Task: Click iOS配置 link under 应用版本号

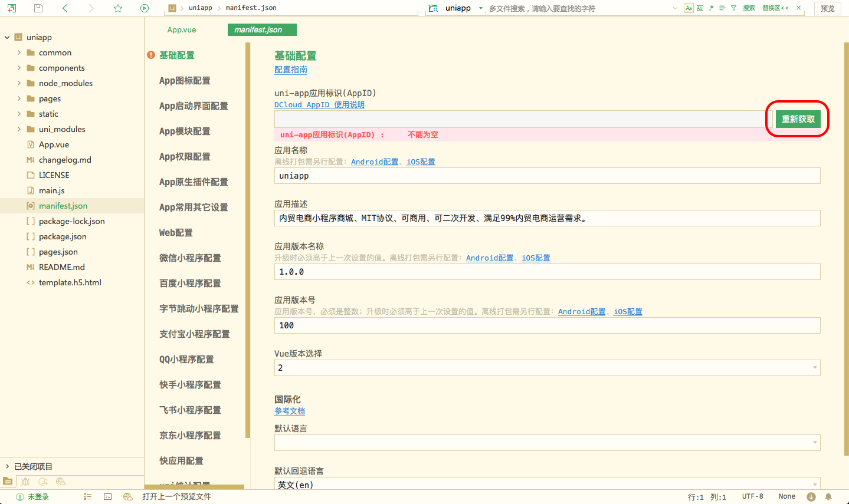Action: point(628,311)
